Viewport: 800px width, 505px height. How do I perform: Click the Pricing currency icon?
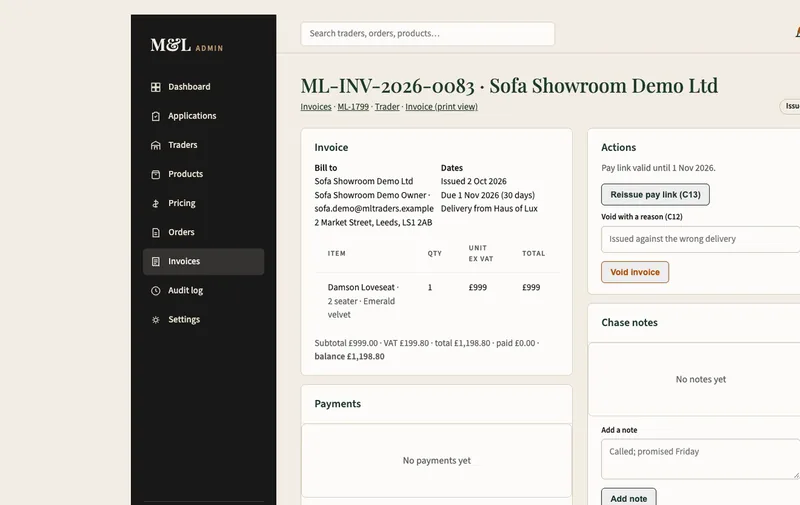click(x=156, y=204)
